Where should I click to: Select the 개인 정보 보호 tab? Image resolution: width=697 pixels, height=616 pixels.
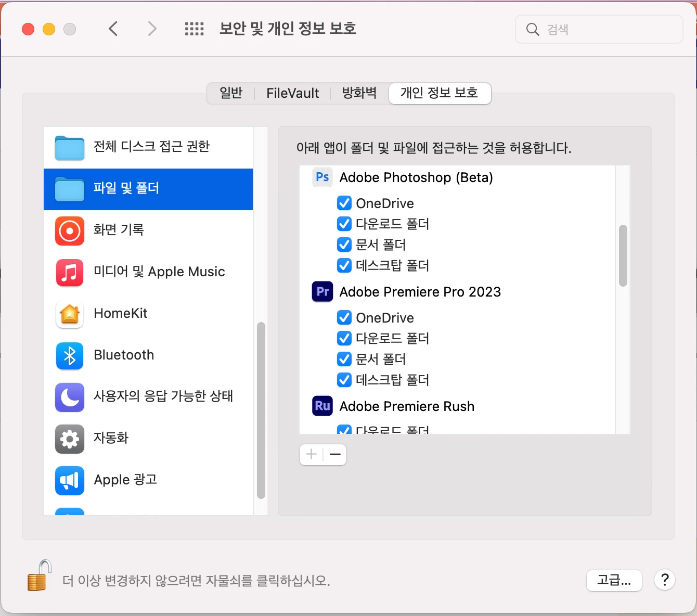[x=440, y=93]
